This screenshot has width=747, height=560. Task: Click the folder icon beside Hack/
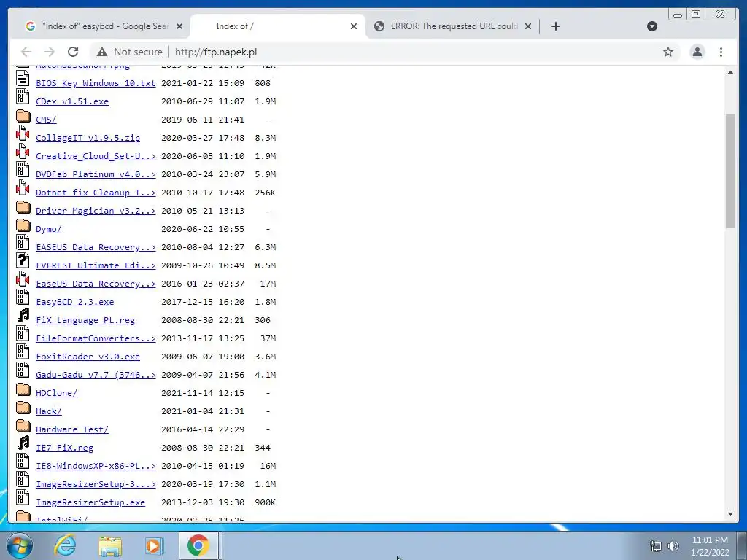(23, 407)
